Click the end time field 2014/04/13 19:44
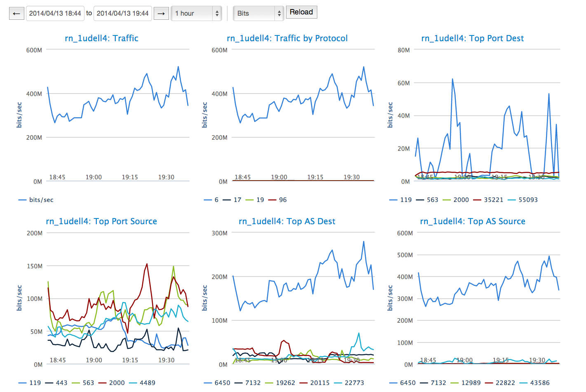Screen dimensions: 586x392 click(123, 14)
